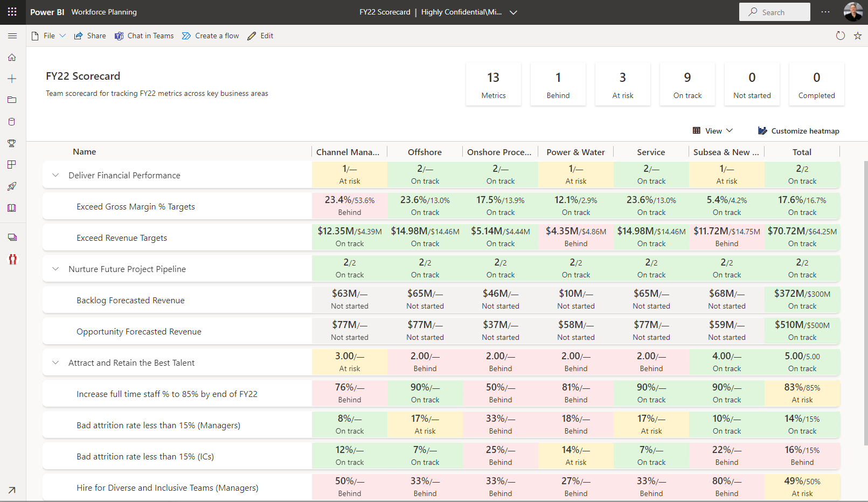
Task: Open the Learn book icon
Action: (x=12, y=208)
